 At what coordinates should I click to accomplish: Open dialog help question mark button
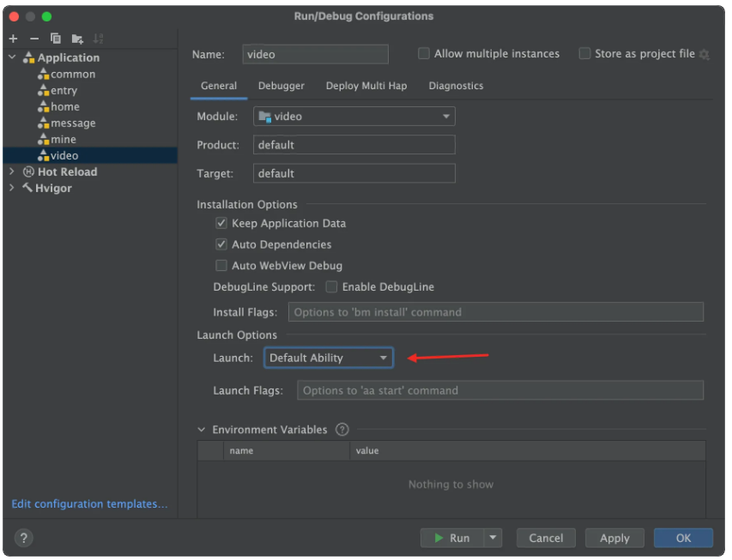point(24,538)
